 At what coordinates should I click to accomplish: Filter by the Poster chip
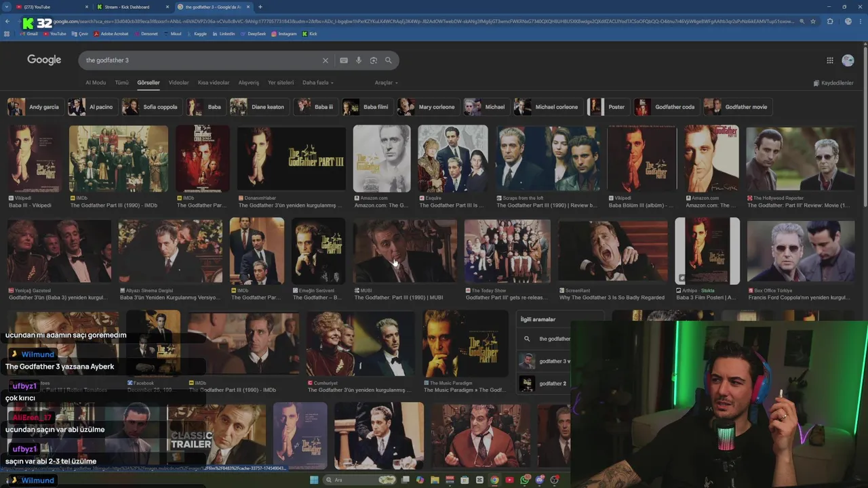(608, 107)
